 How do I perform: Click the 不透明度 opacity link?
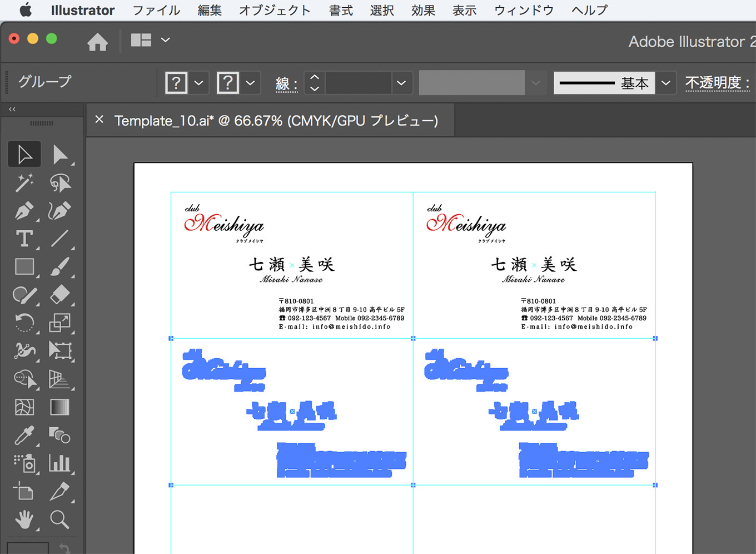pos(718,83)
